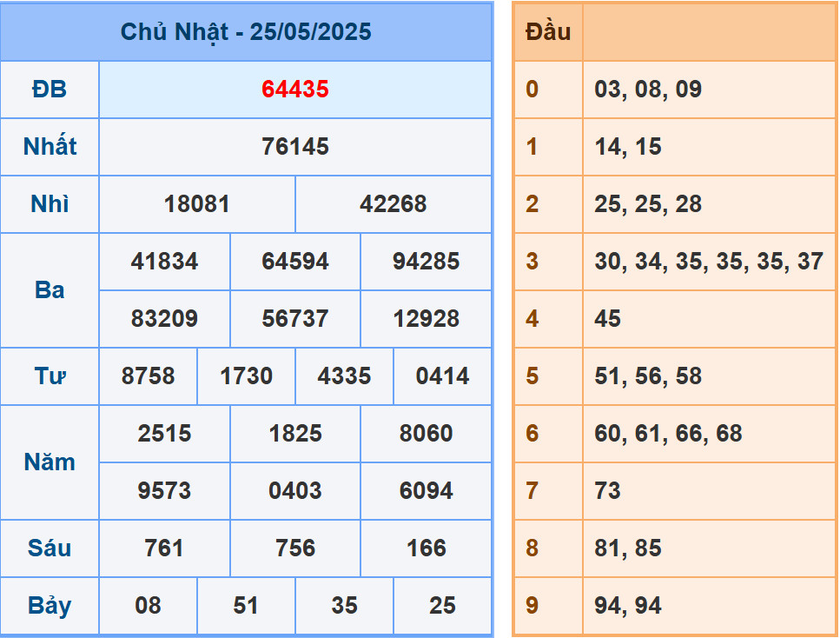Select the special prize number 64435
The width and height of the screenshot is (840, 638).
click(x=295, y=90)
